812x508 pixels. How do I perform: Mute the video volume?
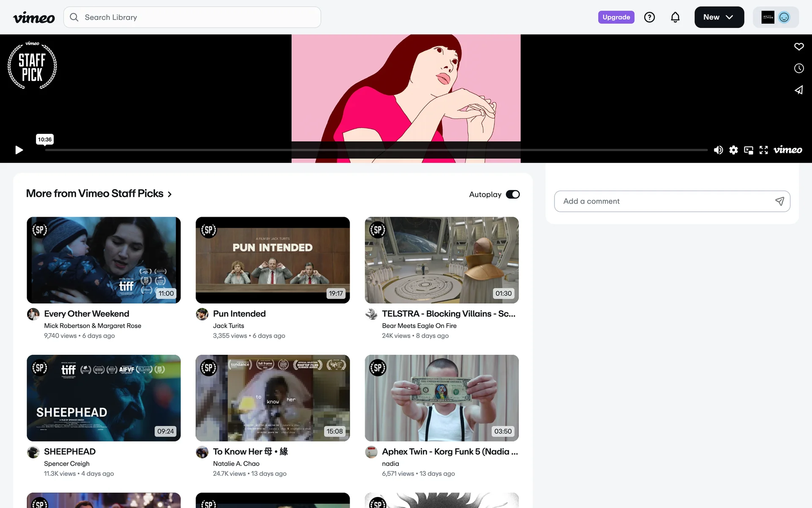[x=718, y=150]
